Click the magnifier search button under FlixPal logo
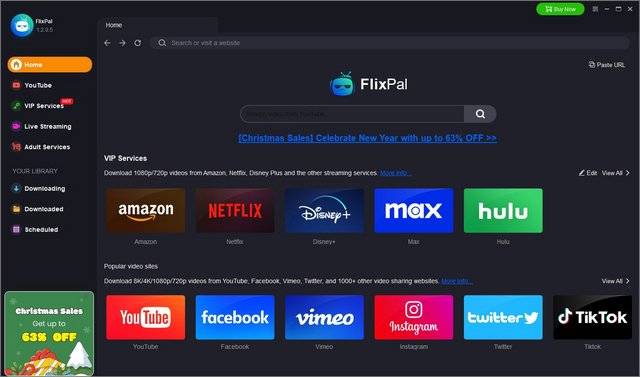The width and height of the screenshot is (640, 377). click(480, 114)
